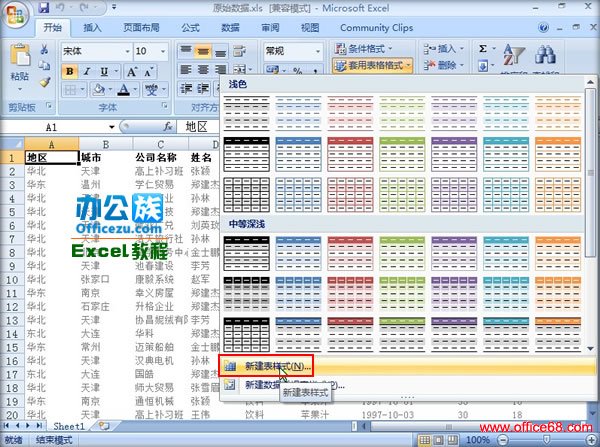
Task: Align text to bottom
Action: [x=220, y=51]
